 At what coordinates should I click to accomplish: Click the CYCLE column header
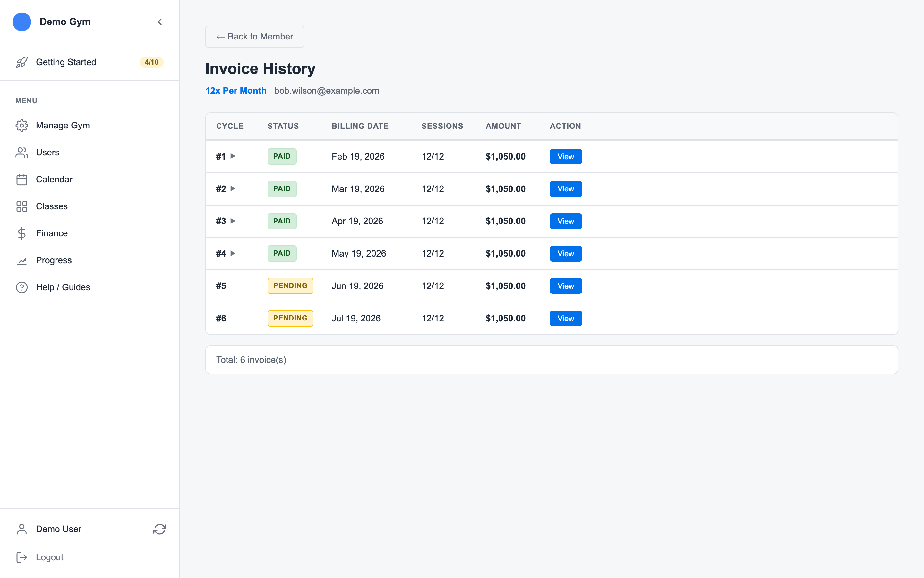pyautogui.click(x=230, y=126)
